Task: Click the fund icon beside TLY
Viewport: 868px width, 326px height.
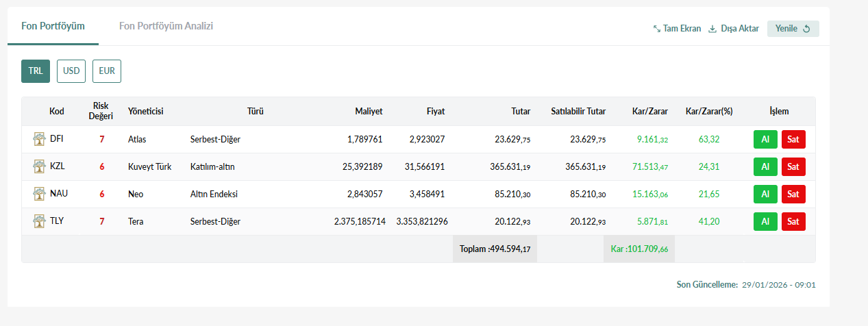Action: point(39,222)
